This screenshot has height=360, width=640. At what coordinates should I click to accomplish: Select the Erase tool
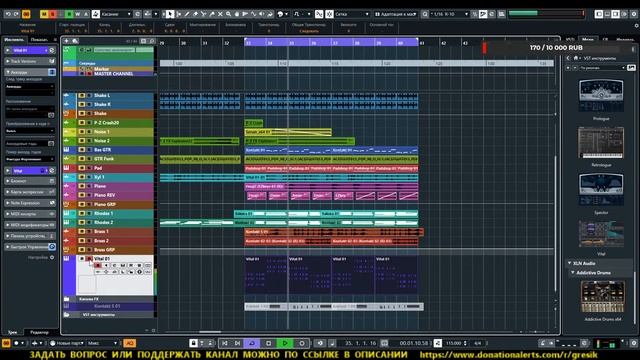coord(195,14)
